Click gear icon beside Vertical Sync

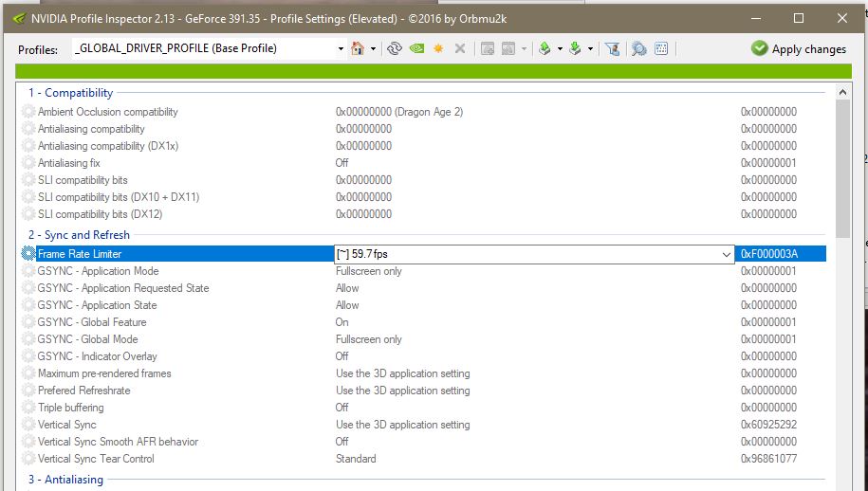click(x=28, y=425)
